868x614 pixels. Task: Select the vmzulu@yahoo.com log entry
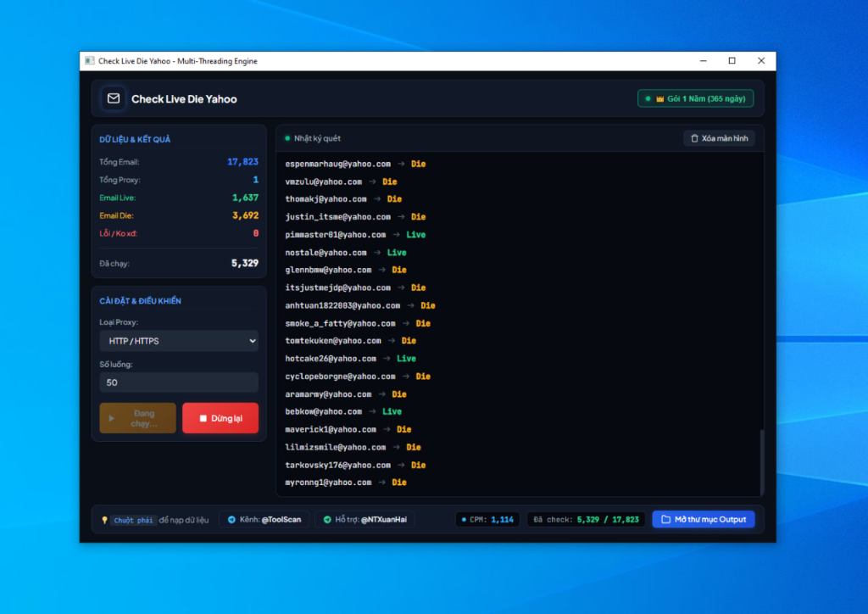(341, 181)
